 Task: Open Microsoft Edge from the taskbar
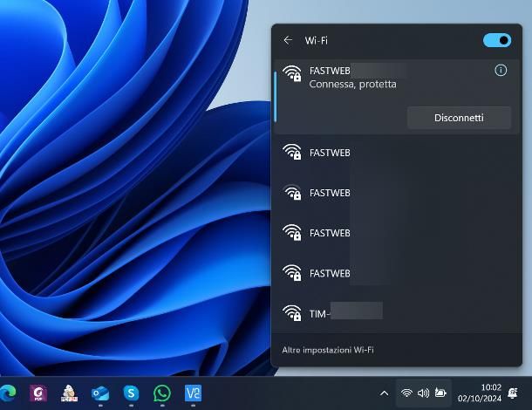coord(8,393)
